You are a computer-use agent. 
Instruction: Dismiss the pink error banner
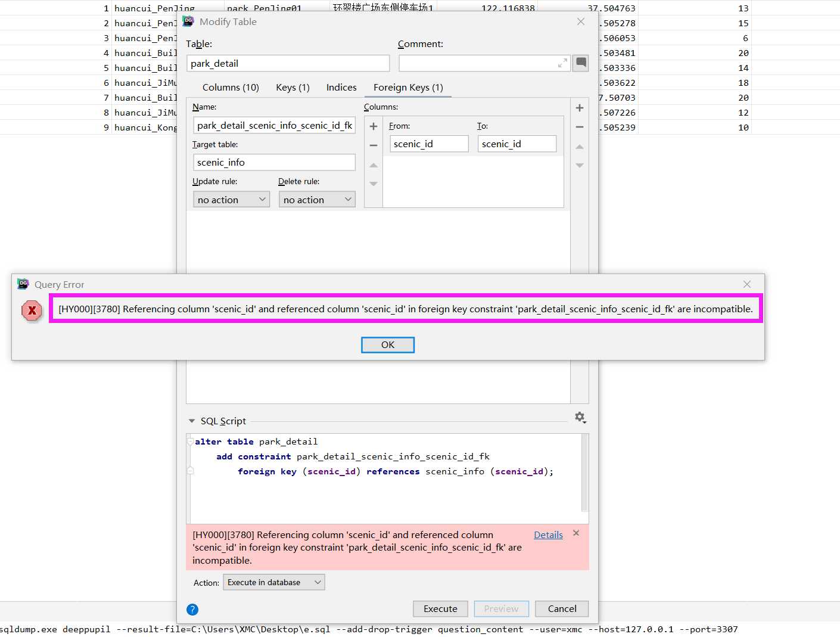coord(576,533)
